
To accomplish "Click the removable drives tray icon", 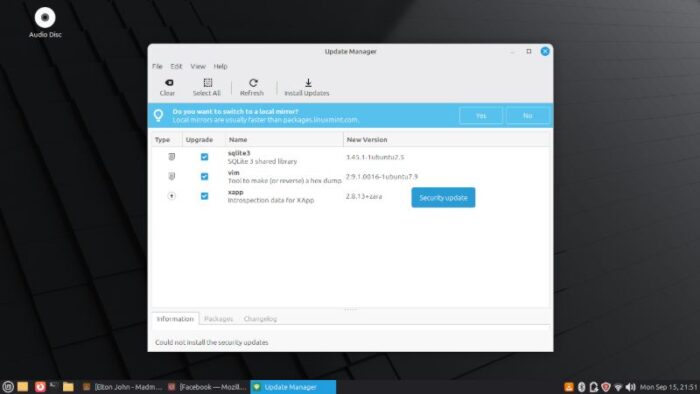I will (x=593, y=387).
